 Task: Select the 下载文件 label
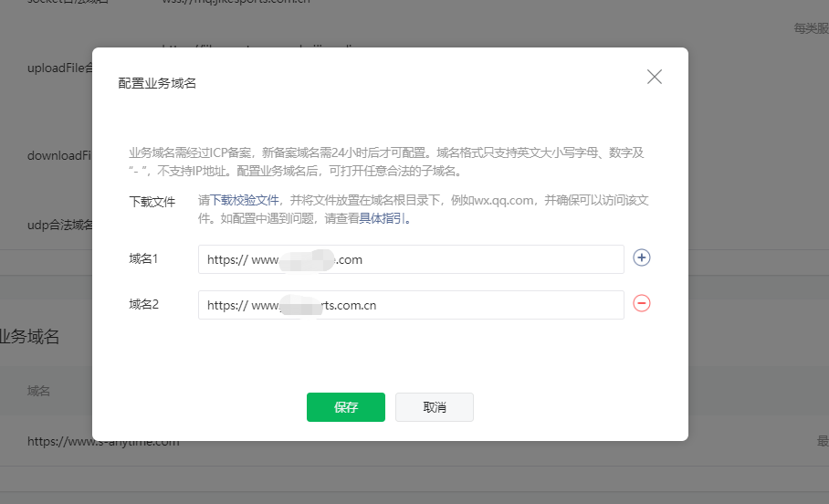tap(152, 202)
